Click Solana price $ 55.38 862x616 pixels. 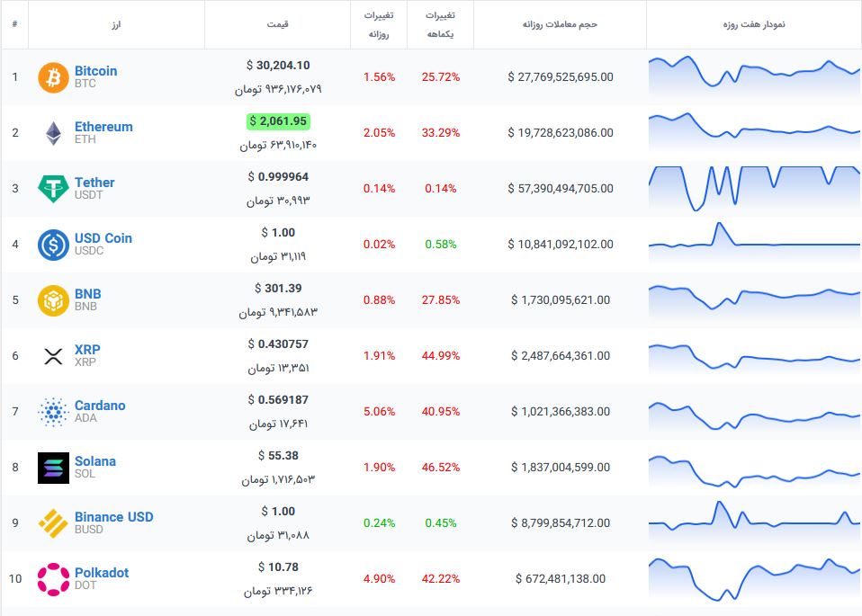click(278, 456)
